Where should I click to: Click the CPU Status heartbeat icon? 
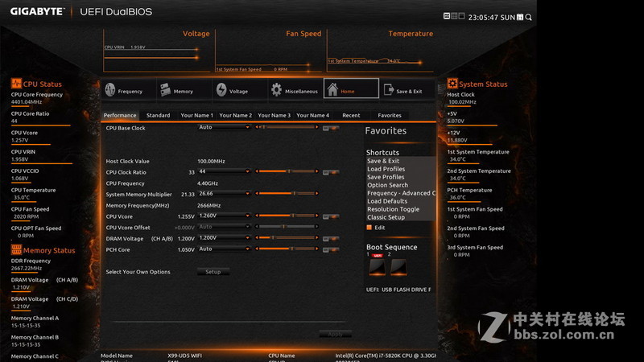pos(16,84)
